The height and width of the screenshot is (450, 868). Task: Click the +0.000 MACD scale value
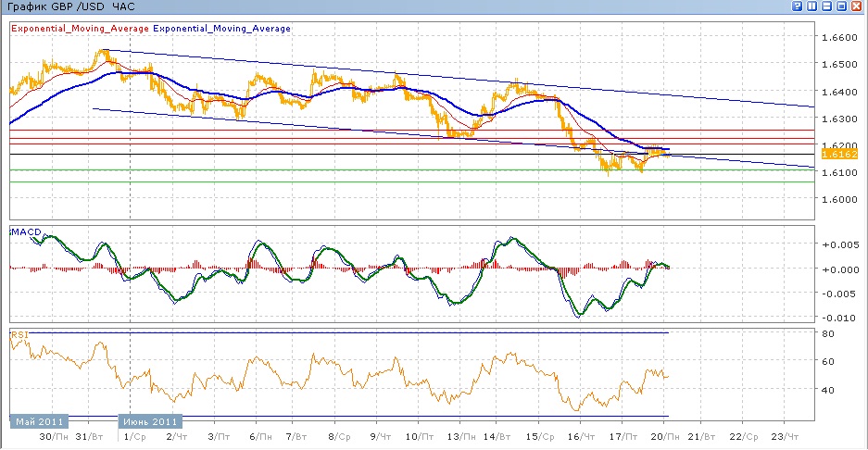pos(840,269)
